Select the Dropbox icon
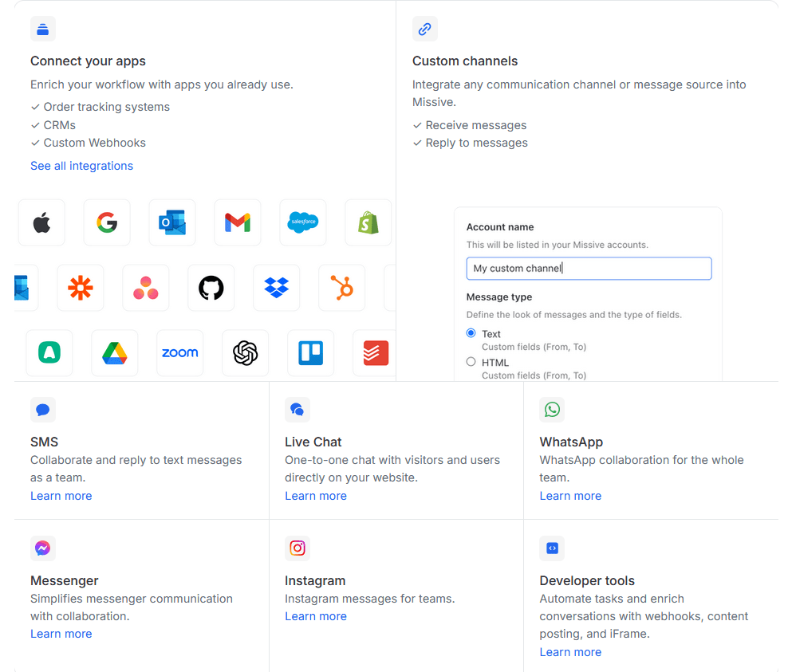Image resolution: width=792 pixels, height=672 pixels. (276, 288)
